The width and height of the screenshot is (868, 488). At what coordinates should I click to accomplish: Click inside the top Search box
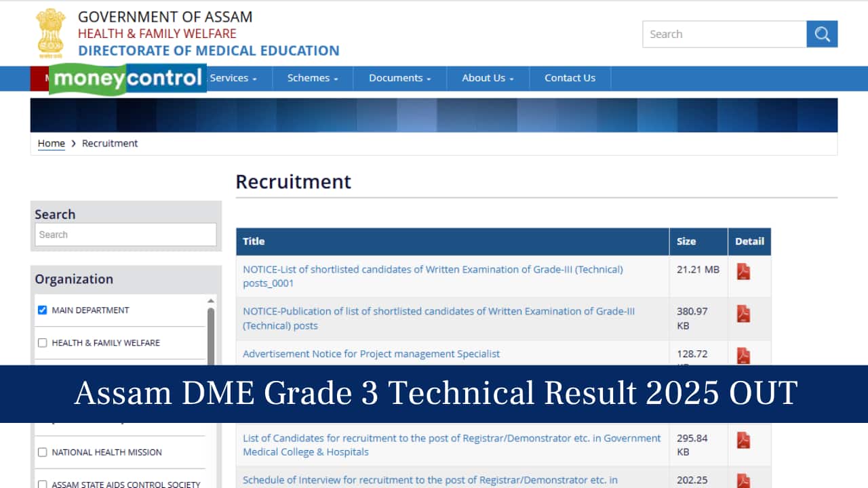click(722, 34)
